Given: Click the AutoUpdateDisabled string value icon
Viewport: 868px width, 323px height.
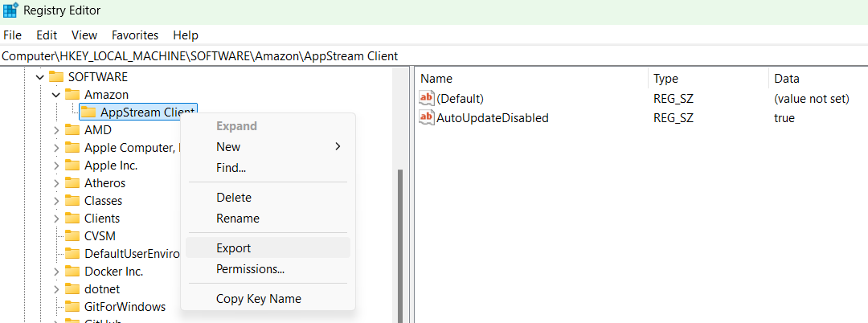Looking at the screenshot, I should click(x=427, y=118).
